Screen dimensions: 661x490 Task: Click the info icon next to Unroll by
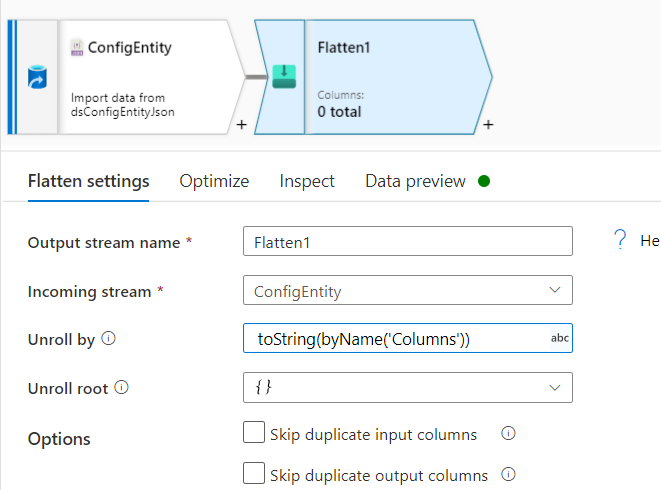tap(109, 339)
